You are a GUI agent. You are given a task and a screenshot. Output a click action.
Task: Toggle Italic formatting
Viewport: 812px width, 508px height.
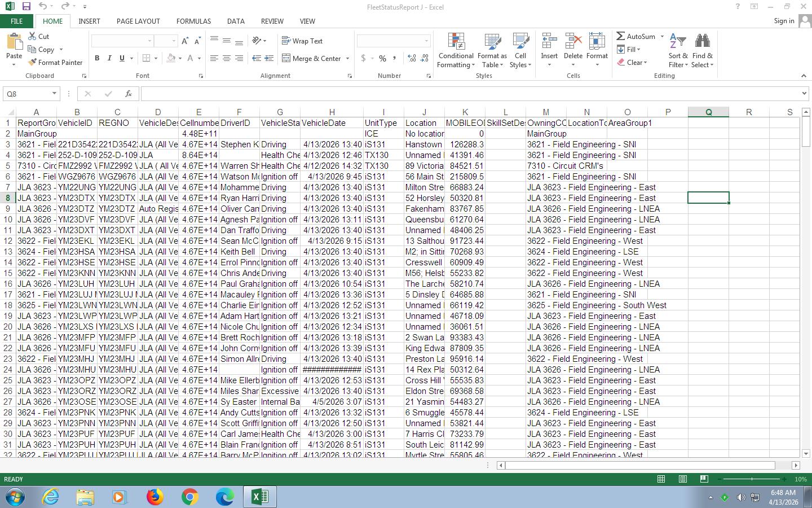point(109,58)
